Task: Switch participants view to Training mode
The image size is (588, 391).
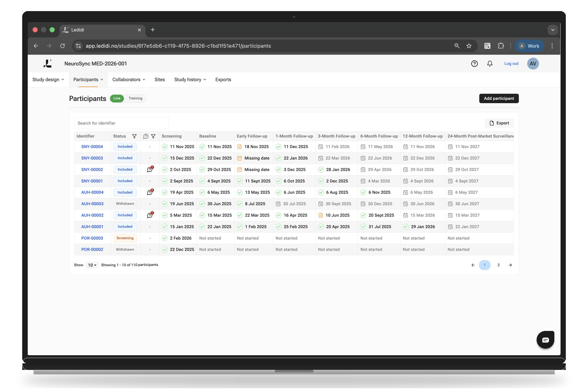Action: pos(135,98)
